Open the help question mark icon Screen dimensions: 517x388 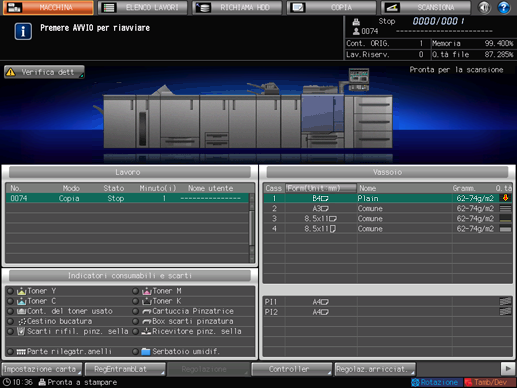pos(503,7)
